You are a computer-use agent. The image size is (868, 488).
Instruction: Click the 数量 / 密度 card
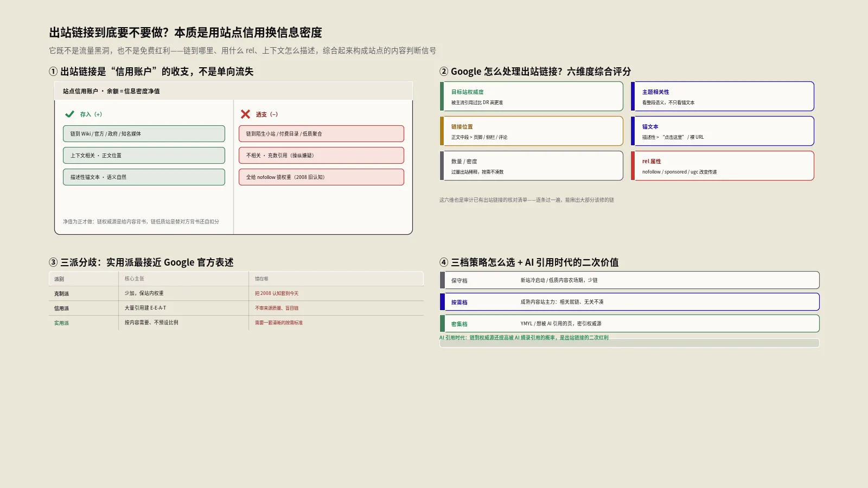point(531,166)
